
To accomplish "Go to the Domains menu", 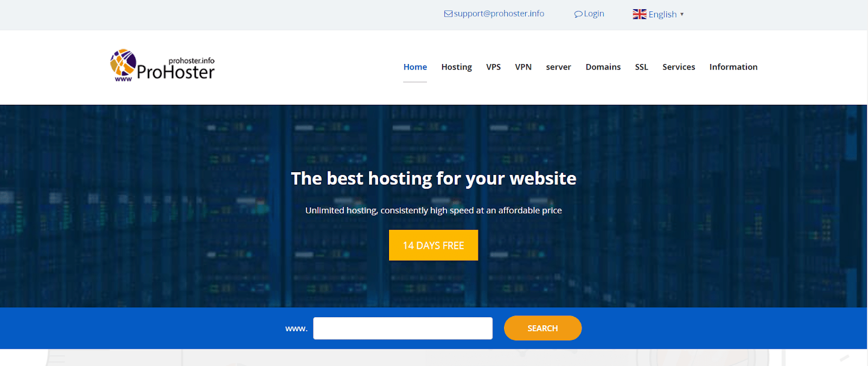I will [x=603, y=67].
